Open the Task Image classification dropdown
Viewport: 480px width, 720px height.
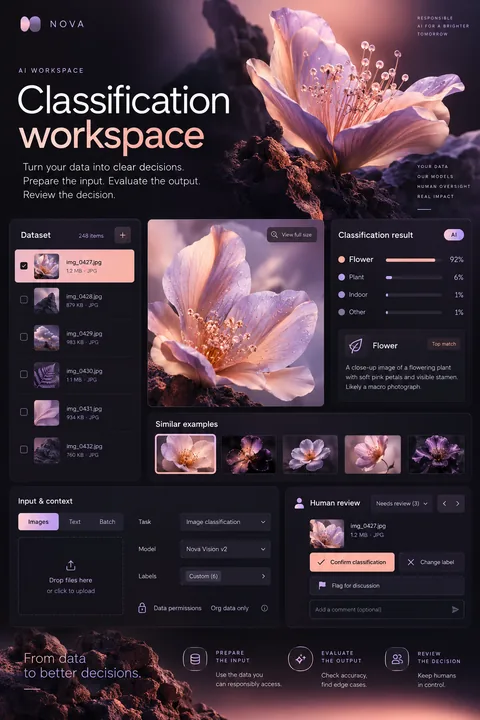click(225, 522)
